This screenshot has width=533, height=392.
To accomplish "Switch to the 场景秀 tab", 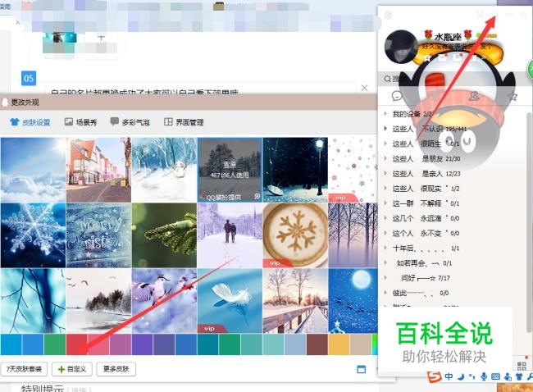I will (x=81, y=122).
